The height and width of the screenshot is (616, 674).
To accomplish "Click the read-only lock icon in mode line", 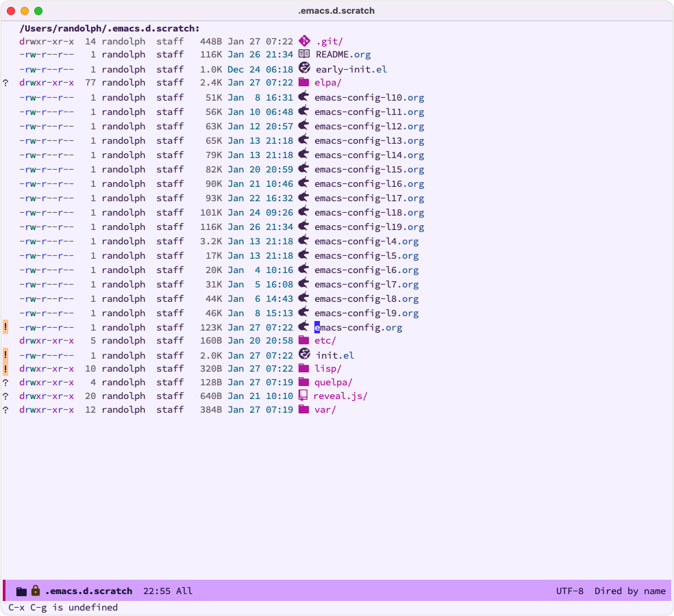I will click(36, 591).
